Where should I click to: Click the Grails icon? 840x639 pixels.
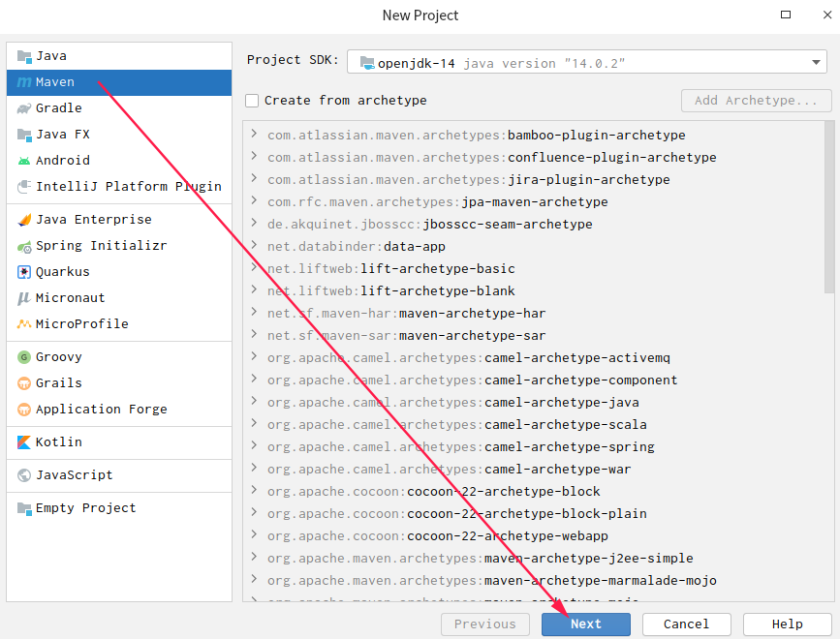[24, 383]
